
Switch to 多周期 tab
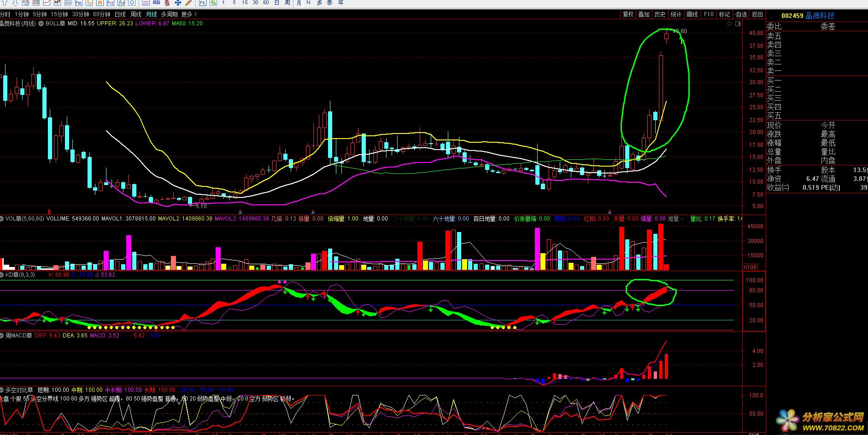pyautogui.click(x=169, y=14)
